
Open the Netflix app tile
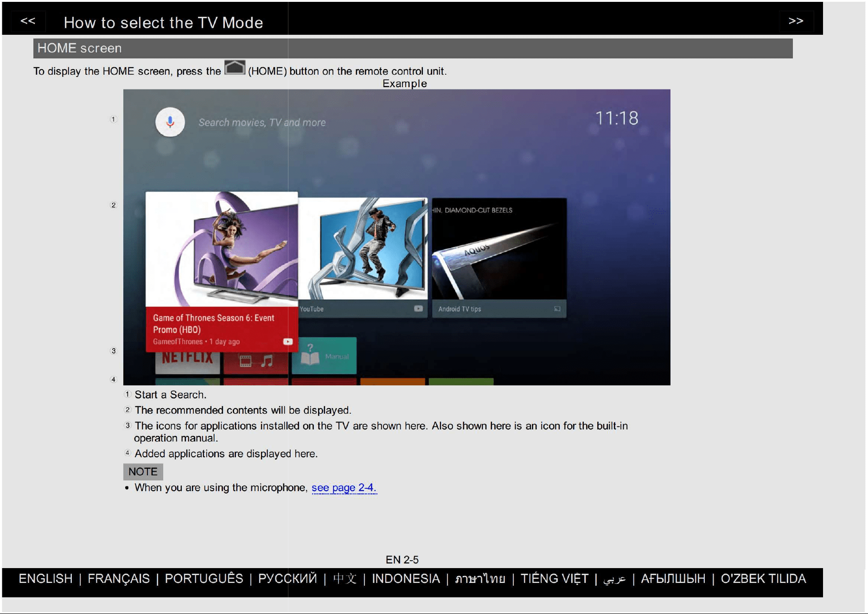[187, 362]
